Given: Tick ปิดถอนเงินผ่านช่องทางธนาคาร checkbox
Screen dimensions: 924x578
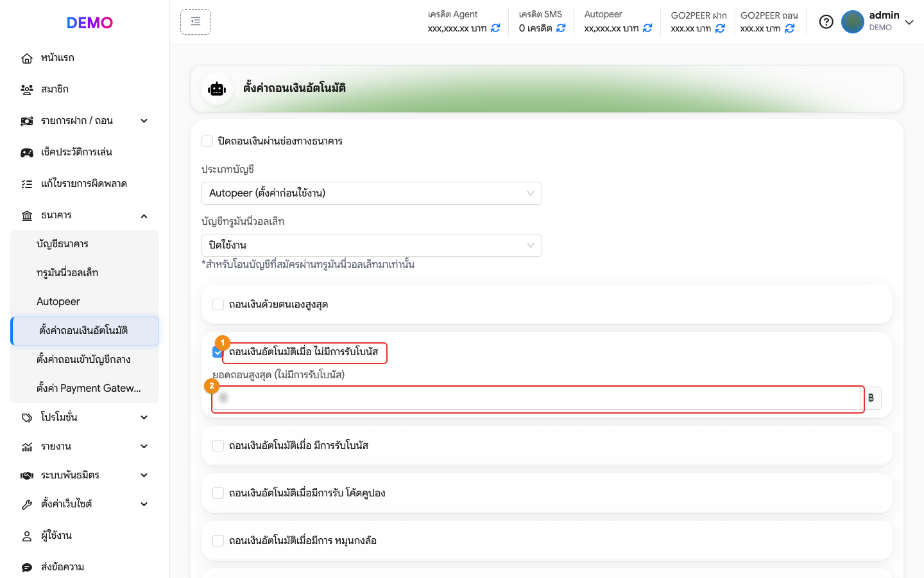Looking at the screenshot, I should pos(207,141).
